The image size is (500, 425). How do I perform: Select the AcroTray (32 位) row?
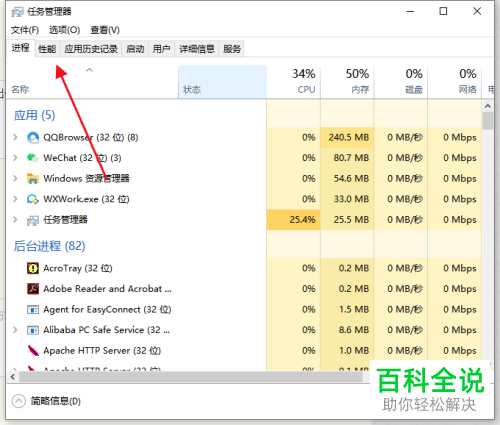point(244,268)
